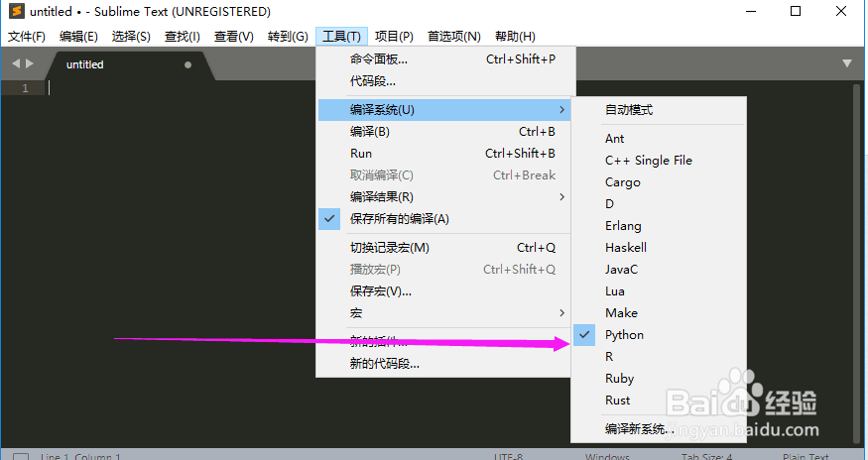Click the Run menu entry

pos(444,154)
